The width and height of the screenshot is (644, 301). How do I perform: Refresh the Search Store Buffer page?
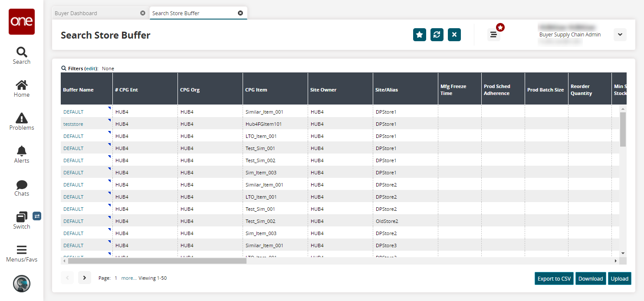click(437, 35)
